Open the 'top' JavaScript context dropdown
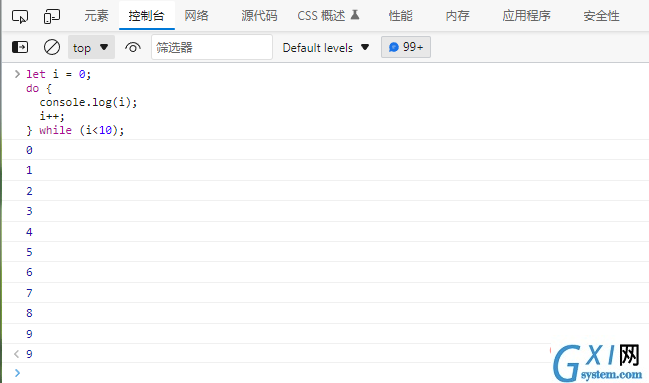This screenshot has width=649, height=383. pos(91,48)
